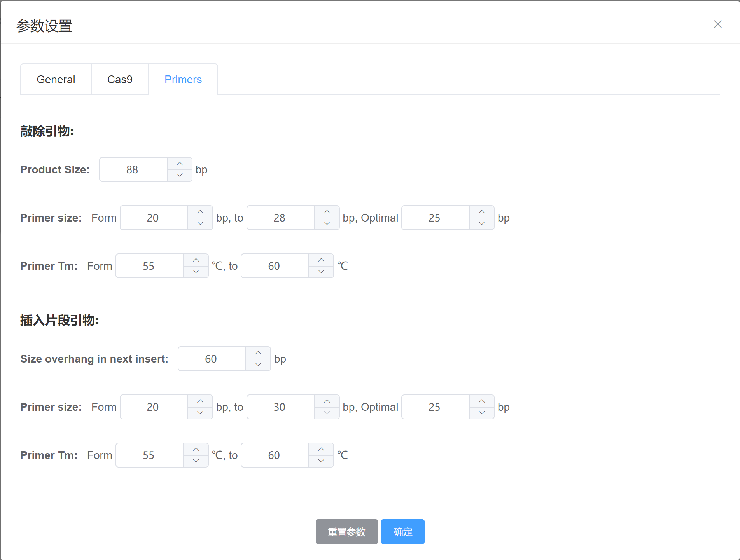Increase knockout primer Tm maximum
Viewport: 740px width, 560px height.
[x=321, y=260]
